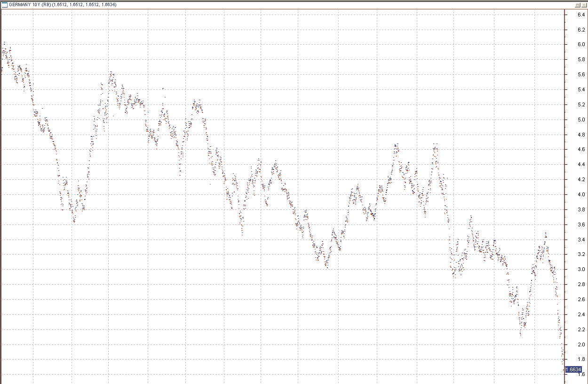Select the 2.6 tick on price axis
This screenshot has width=588, height=384.
(581, 300)
